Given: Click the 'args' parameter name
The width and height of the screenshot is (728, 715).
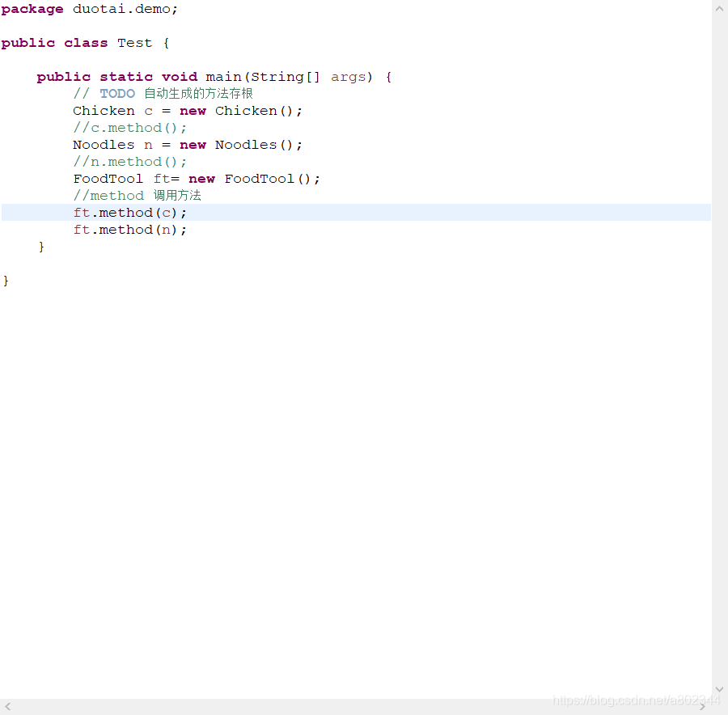Looking at the screenshot, I should tap(348, 78).
